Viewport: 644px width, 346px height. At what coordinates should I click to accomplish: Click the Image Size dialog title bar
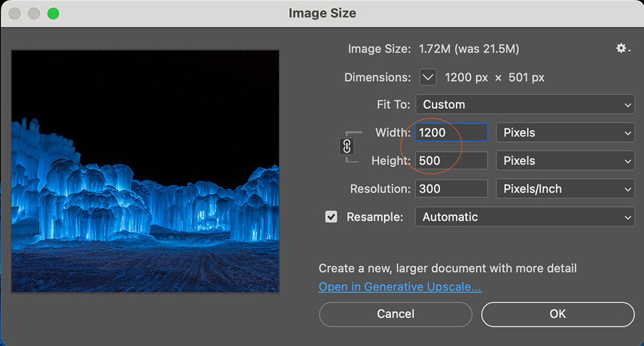point(322,13)
